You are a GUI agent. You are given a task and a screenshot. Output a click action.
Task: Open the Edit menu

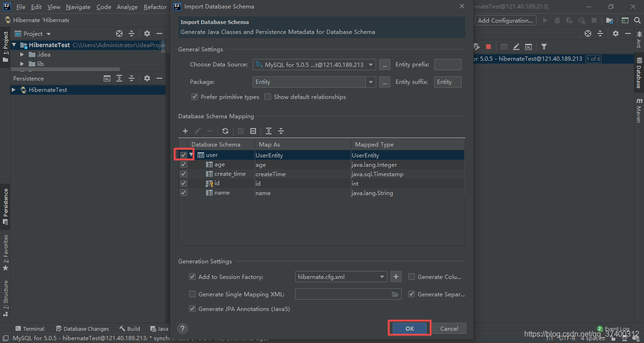(x=36, y=7)
